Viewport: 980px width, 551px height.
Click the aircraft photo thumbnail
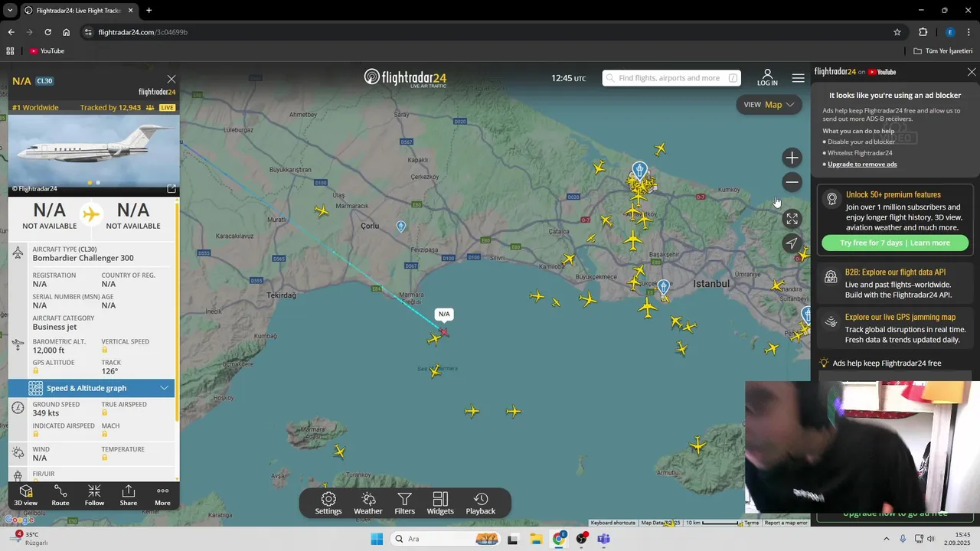(94, 152)
